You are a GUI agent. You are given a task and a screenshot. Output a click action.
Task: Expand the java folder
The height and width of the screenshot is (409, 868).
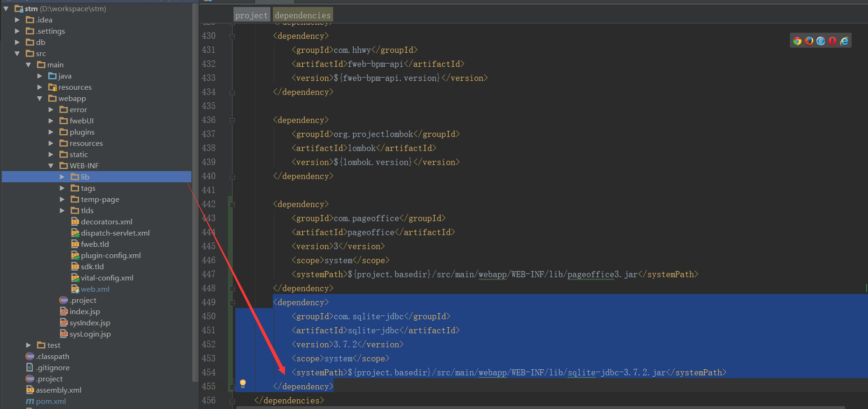(40, 76)
